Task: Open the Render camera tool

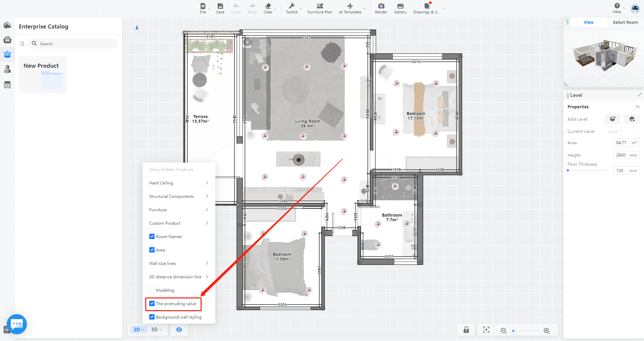Action: pos(381,8)
